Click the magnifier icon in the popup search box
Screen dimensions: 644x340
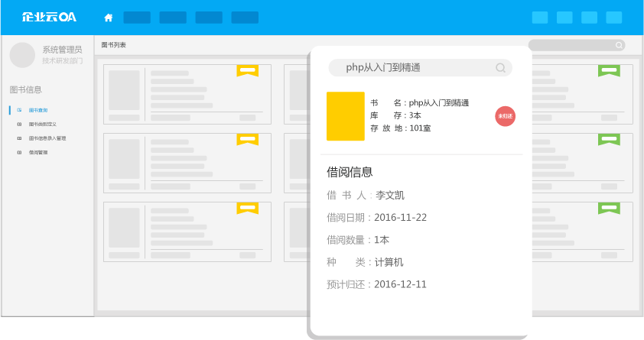coord(500,68)
